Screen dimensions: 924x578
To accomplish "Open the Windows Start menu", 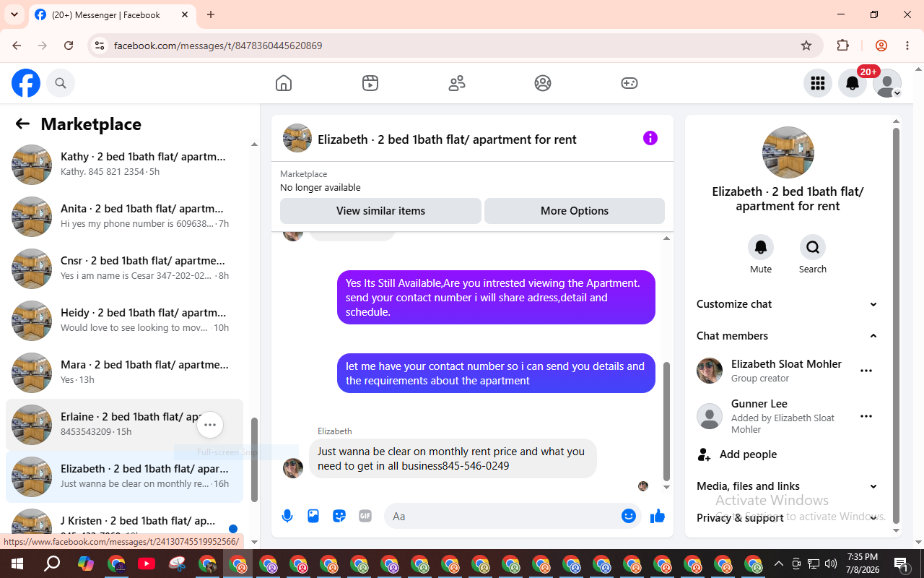I will (x=17, y=564).
